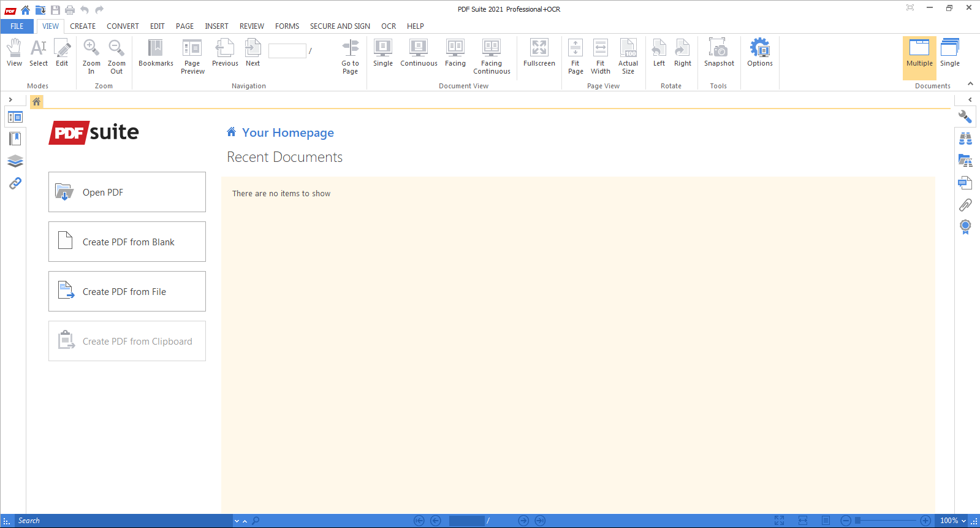Click Create PDF from File
The height and width of the screenshot is (528, 980).
127,291
